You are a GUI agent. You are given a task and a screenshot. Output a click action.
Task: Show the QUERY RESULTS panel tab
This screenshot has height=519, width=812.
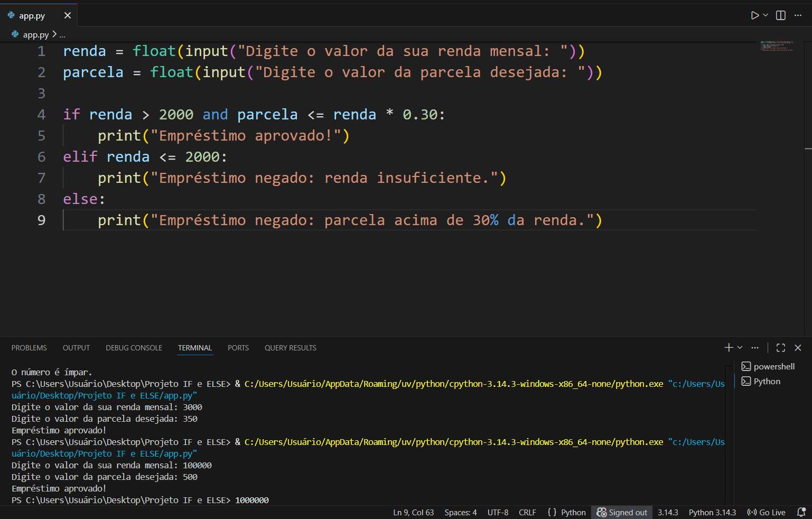pos(290,348)
